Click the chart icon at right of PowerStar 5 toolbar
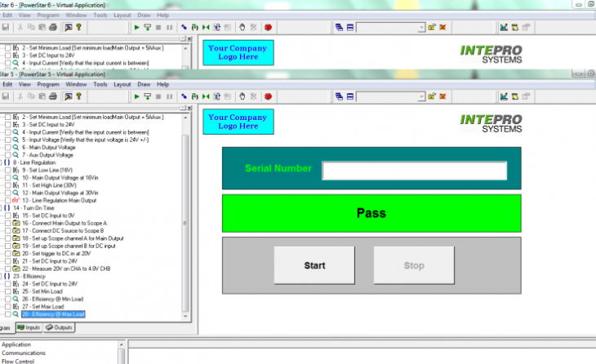This screenshot has width=596, height=364. 504,96
